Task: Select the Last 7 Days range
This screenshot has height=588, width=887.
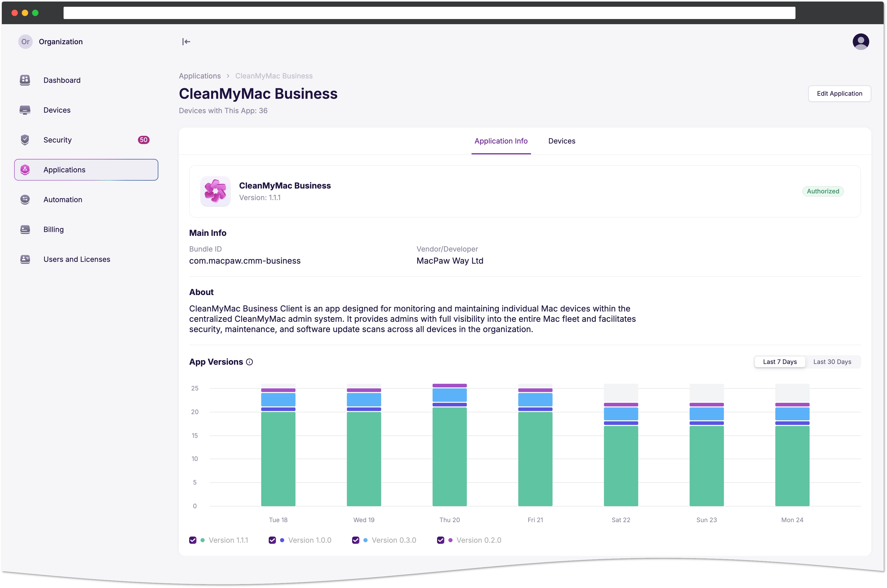Action: pos(780,362)
